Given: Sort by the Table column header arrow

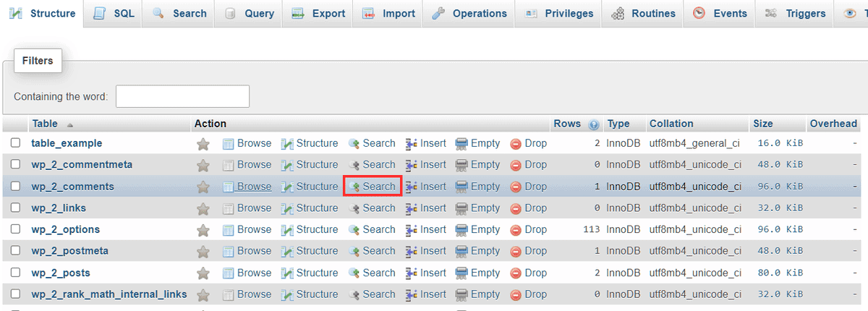Looking at the screenshot, I should (x=70, y=124).
